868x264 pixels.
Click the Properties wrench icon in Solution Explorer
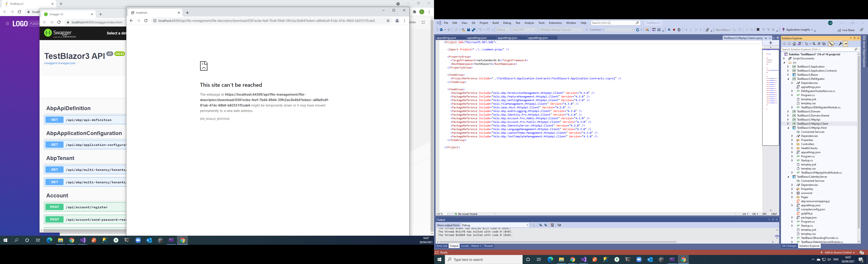840,44
